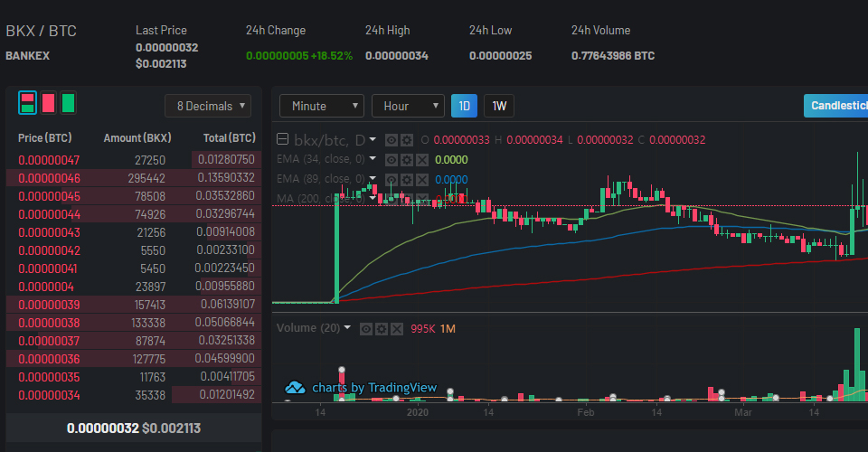The image size is (868, 452).
Task: Select sell order at 0.00000035
Action: click(x=134, y=377)
